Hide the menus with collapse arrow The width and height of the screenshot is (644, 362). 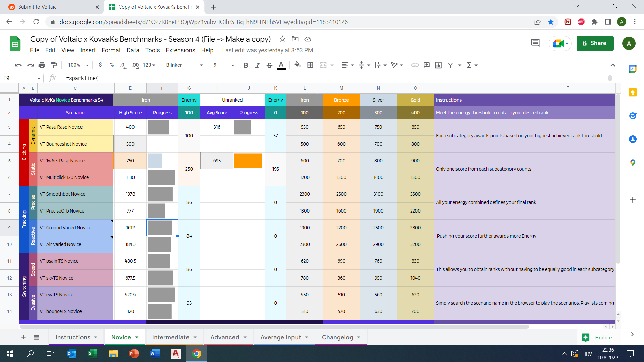(x=612, y=65)
